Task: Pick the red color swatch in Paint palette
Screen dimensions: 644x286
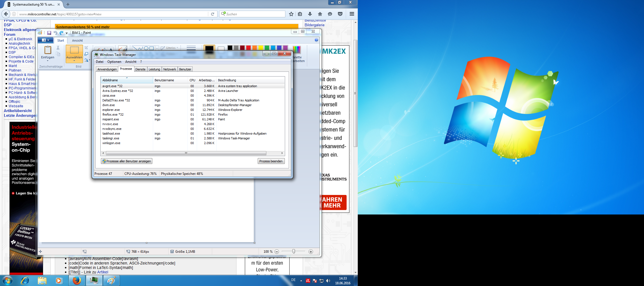Action: tap(248, 48)
